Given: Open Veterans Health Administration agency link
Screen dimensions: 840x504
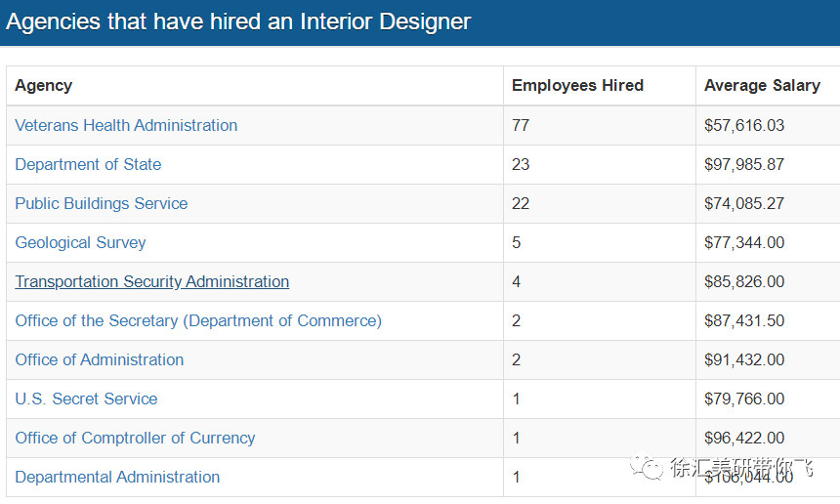Looking at the screenshot, I should pos(126,125).
